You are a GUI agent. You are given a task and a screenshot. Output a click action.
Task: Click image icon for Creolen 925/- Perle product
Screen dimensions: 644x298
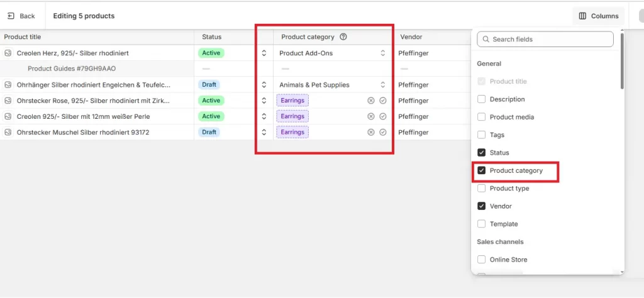[x=8, y=116]
